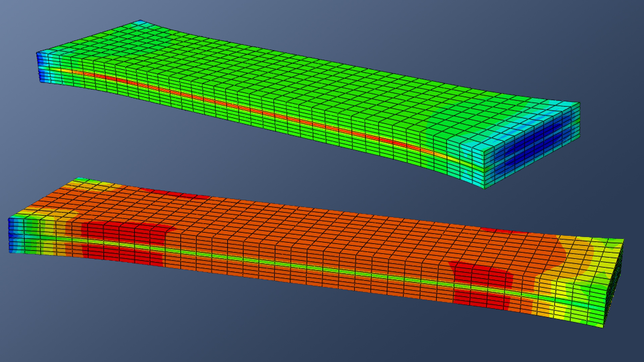Image resolution: width=644 pixels, height=362 pixels.
Task: Click the bottom-right corner of the upper beam
Action: click(x=484, y=188)
